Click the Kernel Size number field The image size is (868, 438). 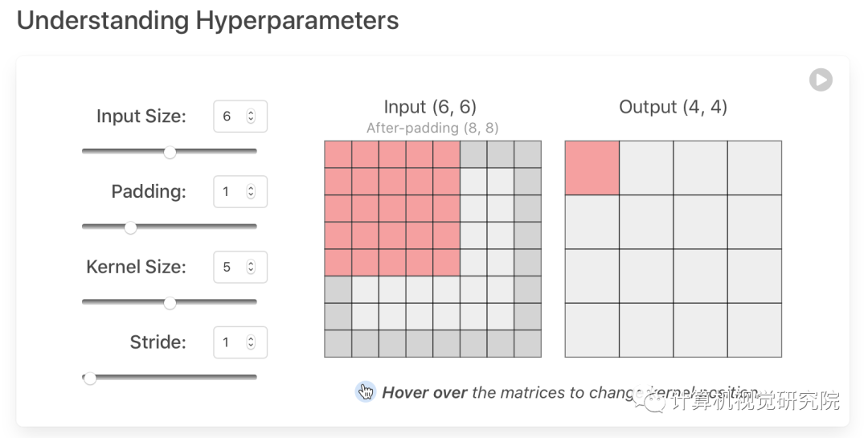230,267
